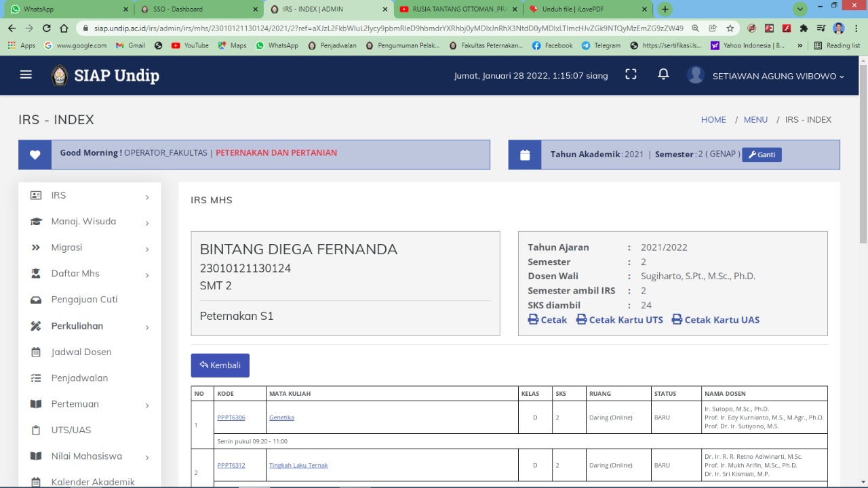Screen dimensions: 868x488
Task: Expand the IRS sidebar menu
Action: click(x=90, y=196)
